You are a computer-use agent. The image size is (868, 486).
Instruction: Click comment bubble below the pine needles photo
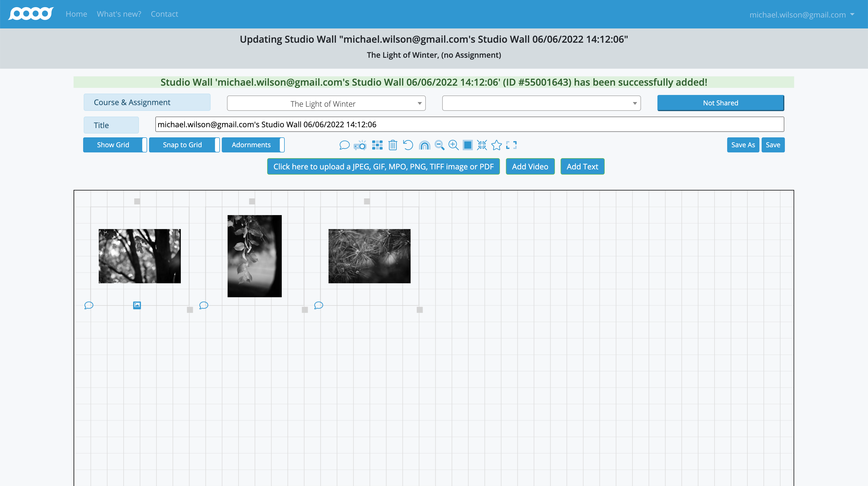click(x=318, y=305)
